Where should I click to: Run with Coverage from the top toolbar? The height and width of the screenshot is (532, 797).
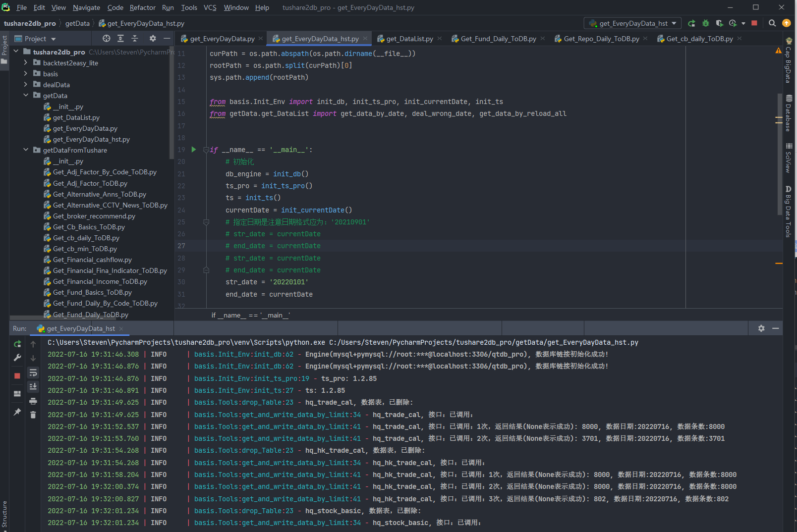tap(719, 23)
